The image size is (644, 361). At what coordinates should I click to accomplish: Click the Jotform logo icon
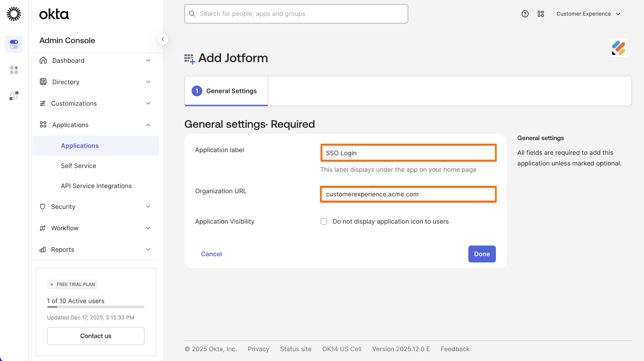point(618,48)
